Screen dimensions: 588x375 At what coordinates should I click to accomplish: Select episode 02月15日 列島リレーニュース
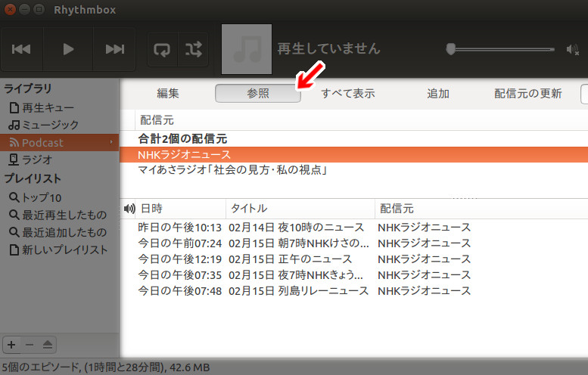pyautogui.click(x=298, y=291)
